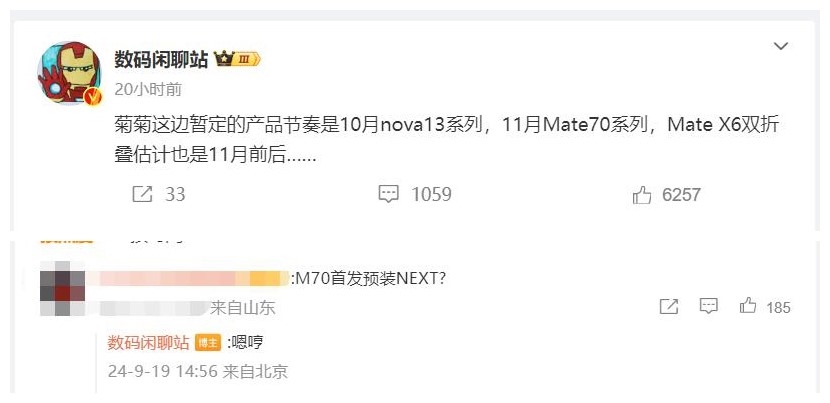Image resolution: width=830 pixels, height=403 pixels.
Task: Open the 数码闲聊站 profile from the post header
Action: point(161,60)
